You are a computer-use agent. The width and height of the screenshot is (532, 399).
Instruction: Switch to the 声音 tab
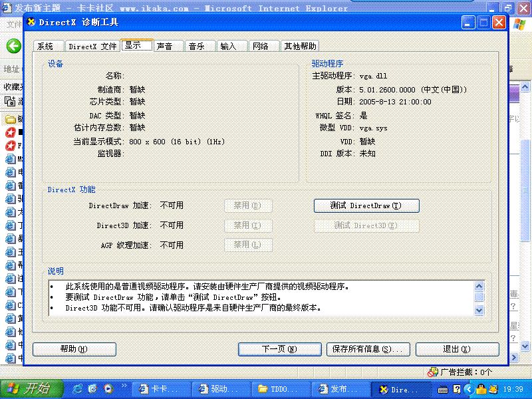169,46
